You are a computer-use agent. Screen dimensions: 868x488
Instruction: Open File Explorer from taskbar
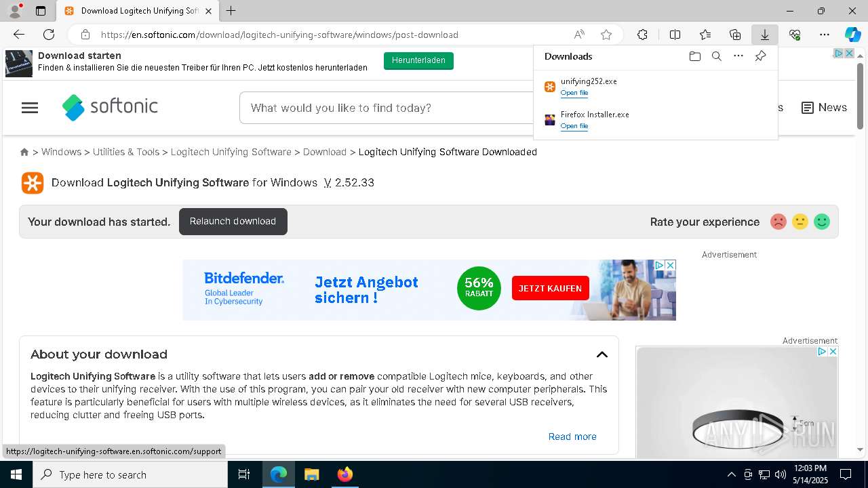[311, 474]
